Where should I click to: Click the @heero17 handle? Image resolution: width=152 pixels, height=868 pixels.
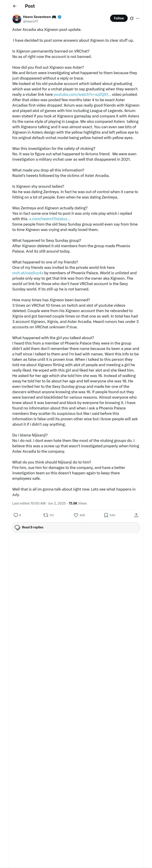[x=30, y=21]
